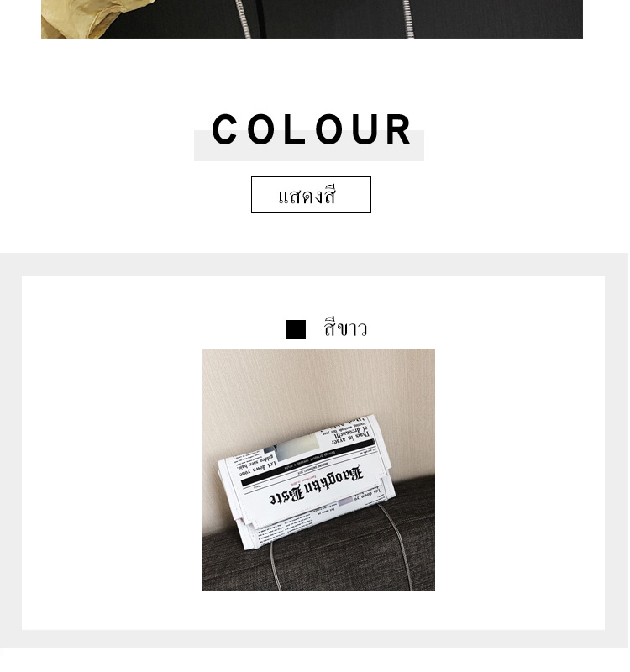Click the letter R ending the COLOUR title
Viewport: 630px width, 672px height.
[x=399, y=130]
